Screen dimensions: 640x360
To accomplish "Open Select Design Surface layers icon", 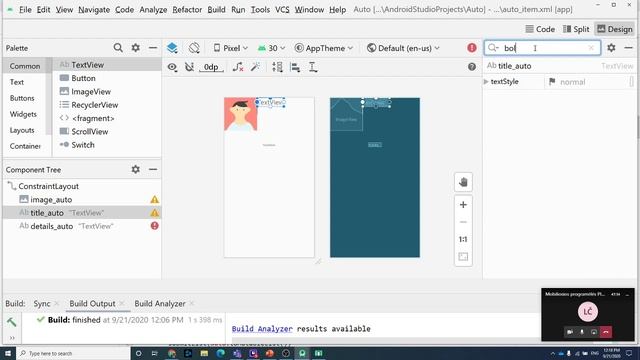I will 172,48.
